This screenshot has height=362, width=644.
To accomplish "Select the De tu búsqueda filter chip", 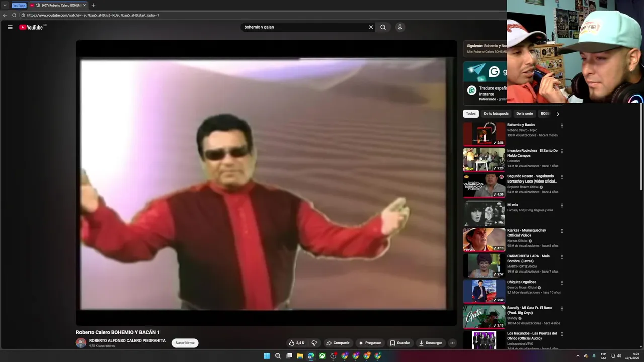I will point(496,114).
